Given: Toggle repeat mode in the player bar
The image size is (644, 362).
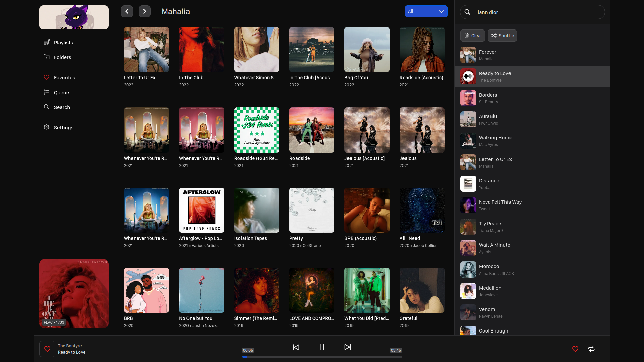Looking at the screenshot, I should 591,349.
